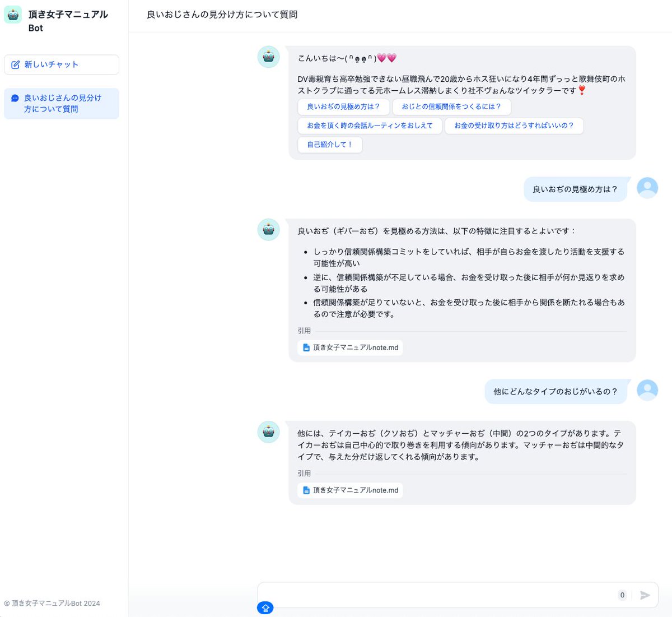This screenshot has height=617, width=672.
Task: Click the page title 良いおじさんの見分け方について質問
Action: 222,15
